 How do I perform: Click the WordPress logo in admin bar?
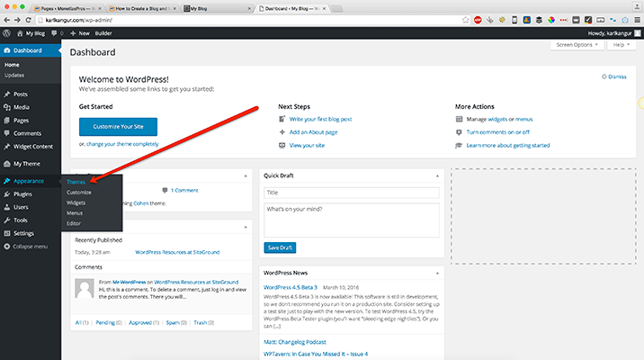tap(7, 32)
